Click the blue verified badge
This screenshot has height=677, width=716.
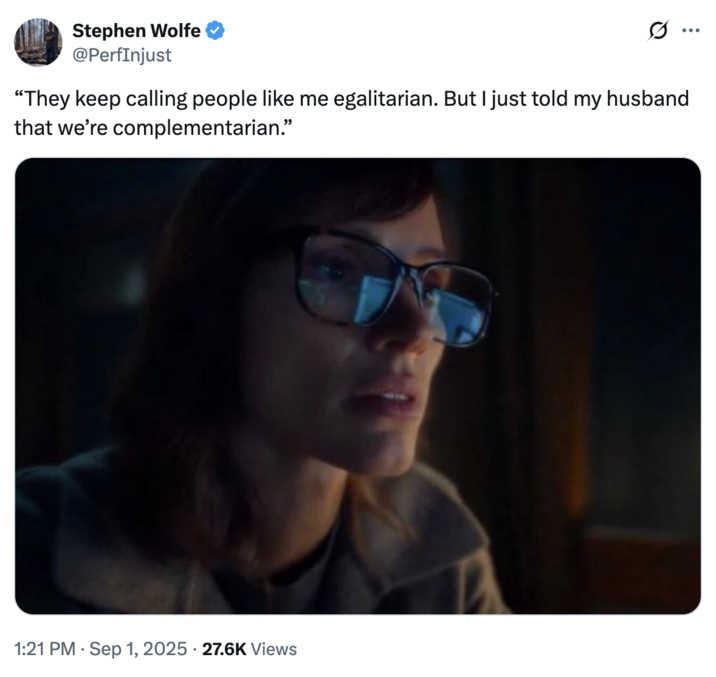pos(215,31)
